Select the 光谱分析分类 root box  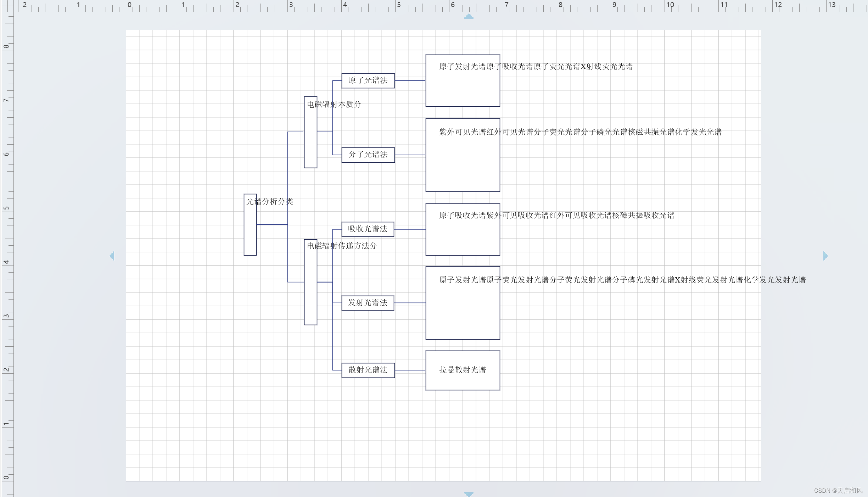coord(250,229)
